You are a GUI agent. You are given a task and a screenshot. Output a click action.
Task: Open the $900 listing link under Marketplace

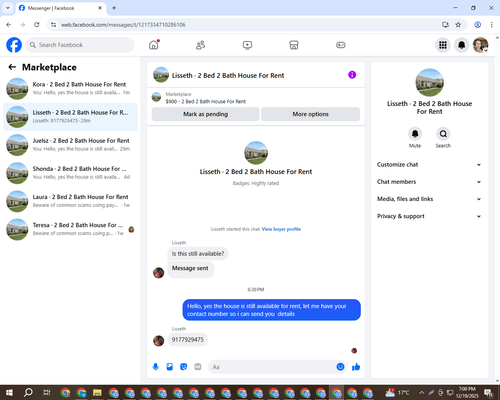coord(206,101)
